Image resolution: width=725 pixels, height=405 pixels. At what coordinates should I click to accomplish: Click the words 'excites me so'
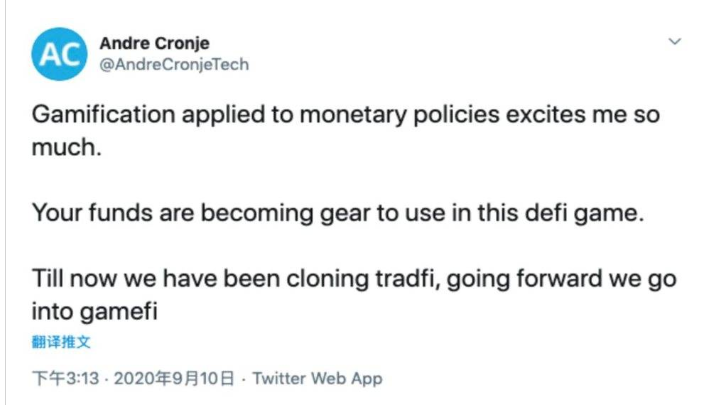[x=583, y=115]
